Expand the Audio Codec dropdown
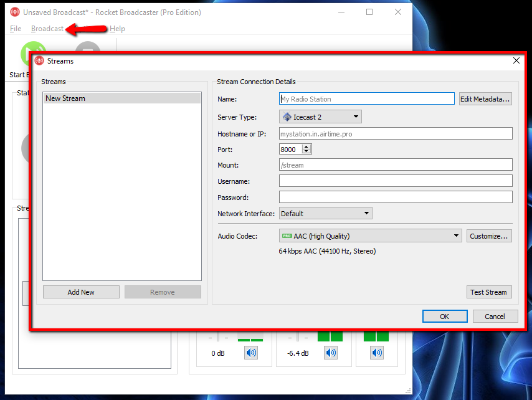 [x=371, y=236]
